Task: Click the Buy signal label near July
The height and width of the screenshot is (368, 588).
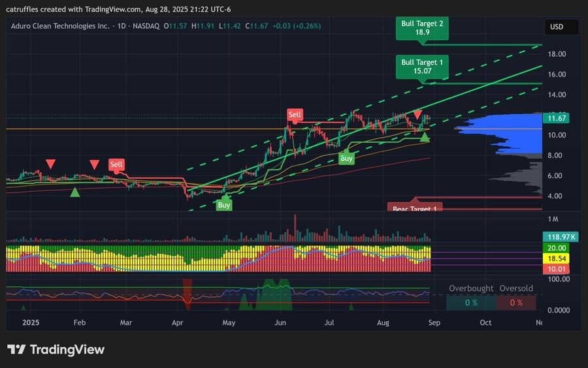Action: 346,159
